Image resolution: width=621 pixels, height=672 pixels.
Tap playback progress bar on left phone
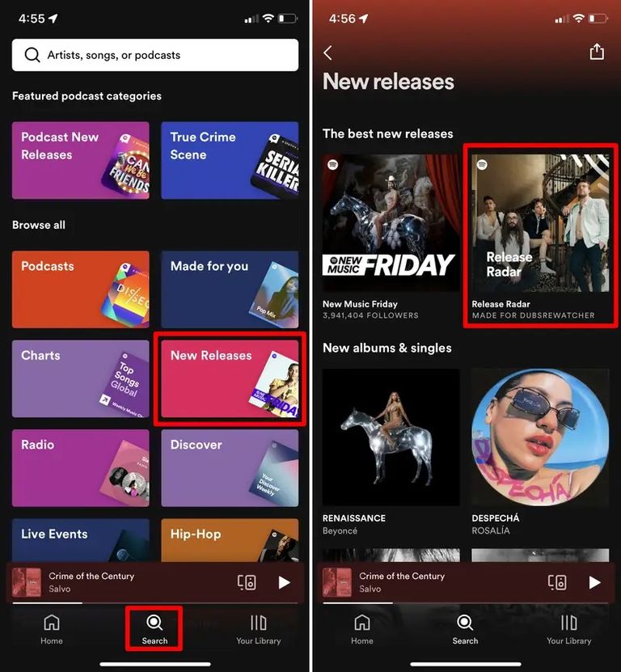click(x=155, y=602)
